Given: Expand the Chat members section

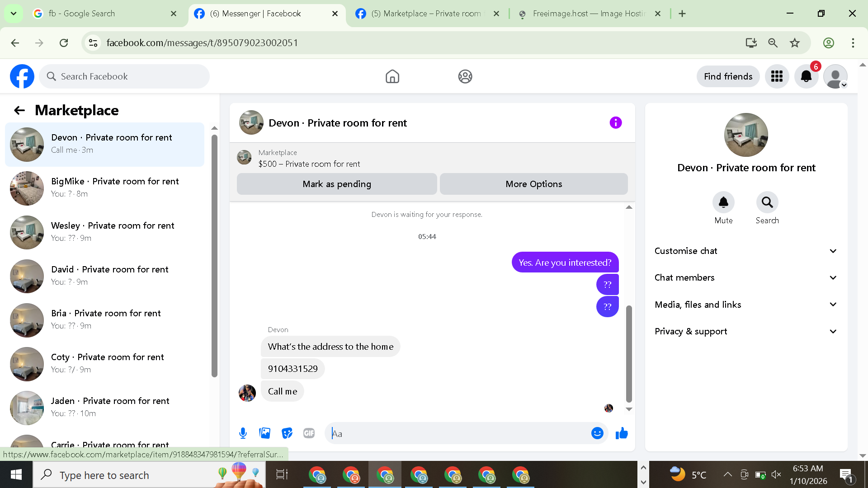Looking at the screenshot, I should (x=746, y=277).
